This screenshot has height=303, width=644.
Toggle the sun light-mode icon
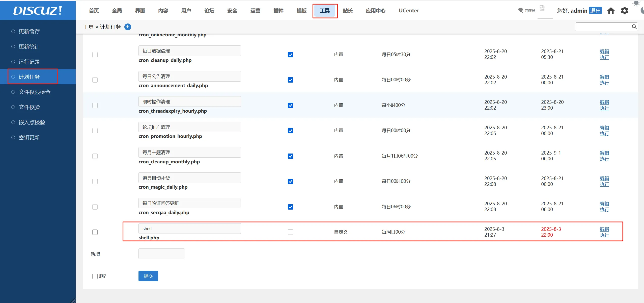pyautogui.click(x=636, y=3)
